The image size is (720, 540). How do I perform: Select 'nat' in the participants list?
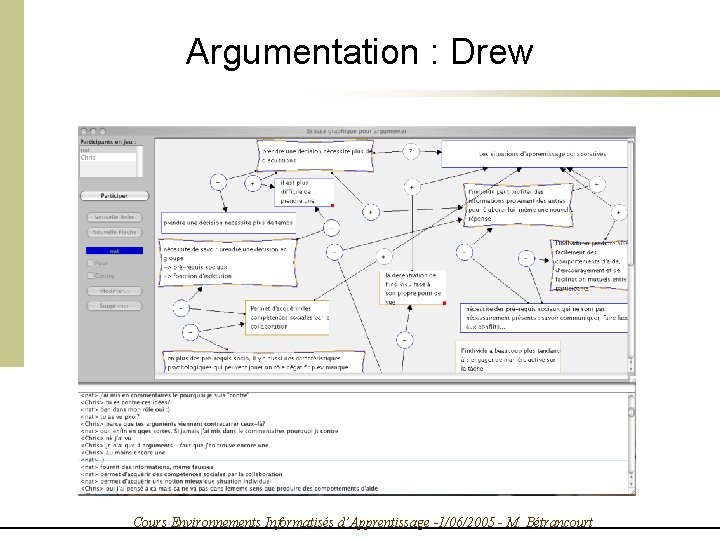tap(108, 150)
